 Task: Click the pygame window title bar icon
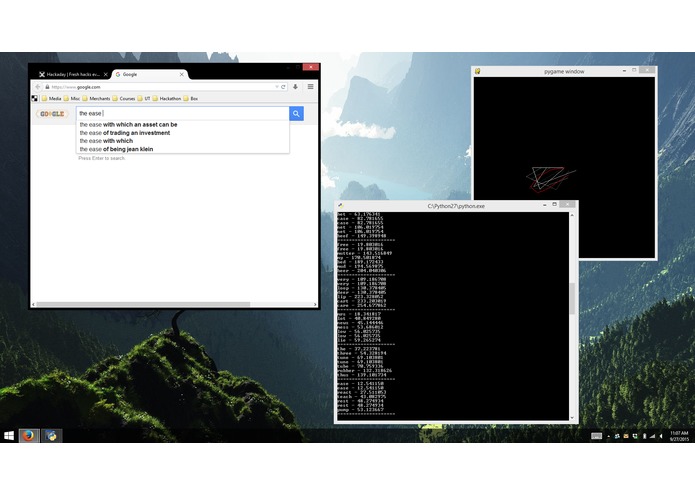point(478,71)
